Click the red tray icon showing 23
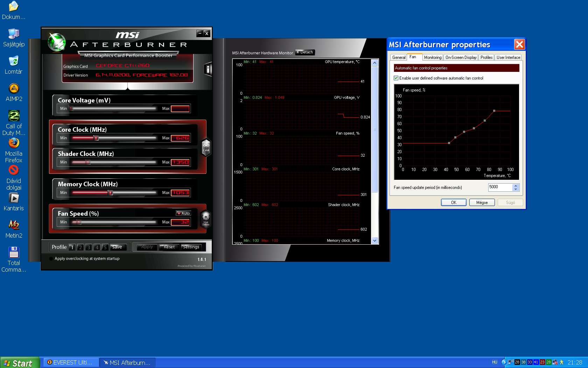This screenshot has width=588, height=368. [x=542, y=362]
